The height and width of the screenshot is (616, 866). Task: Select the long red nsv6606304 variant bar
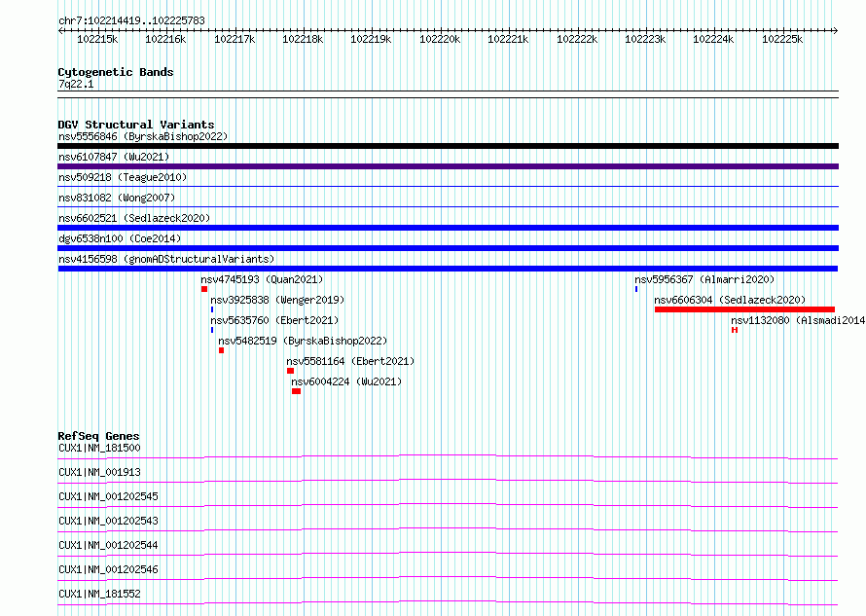click(x=744, y=309)
